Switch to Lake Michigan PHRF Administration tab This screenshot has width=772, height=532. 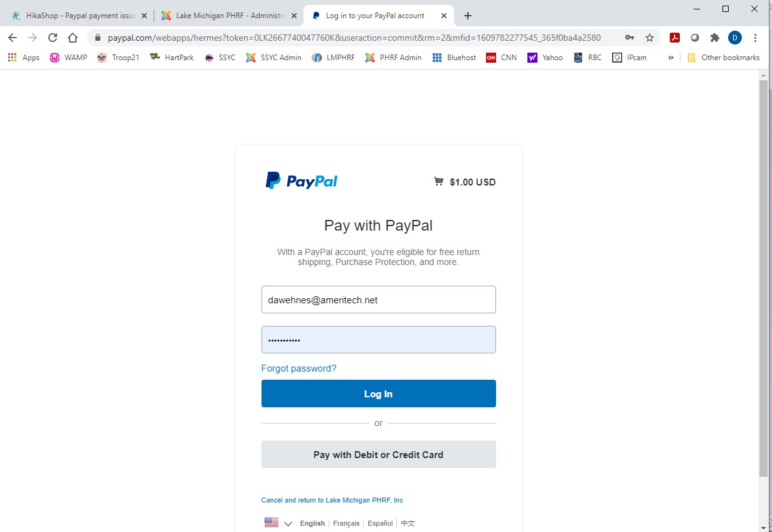229,16
